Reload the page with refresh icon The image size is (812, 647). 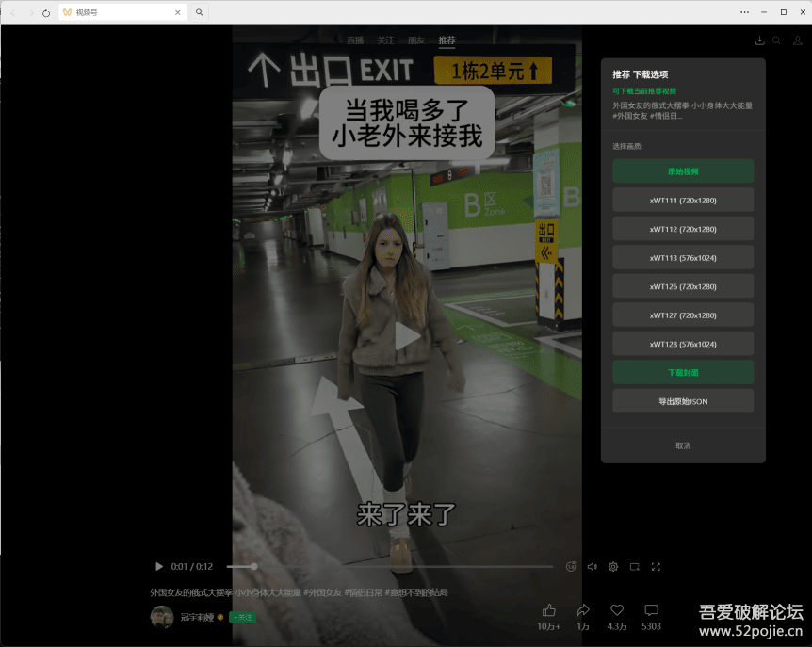(46, 13)
